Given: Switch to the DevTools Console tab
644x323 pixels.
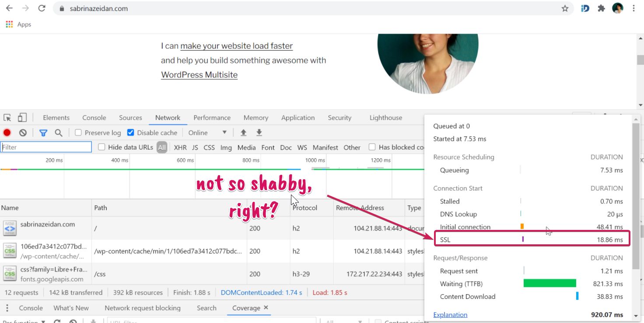Looking at the screenshot, I should tap(94, 118).
